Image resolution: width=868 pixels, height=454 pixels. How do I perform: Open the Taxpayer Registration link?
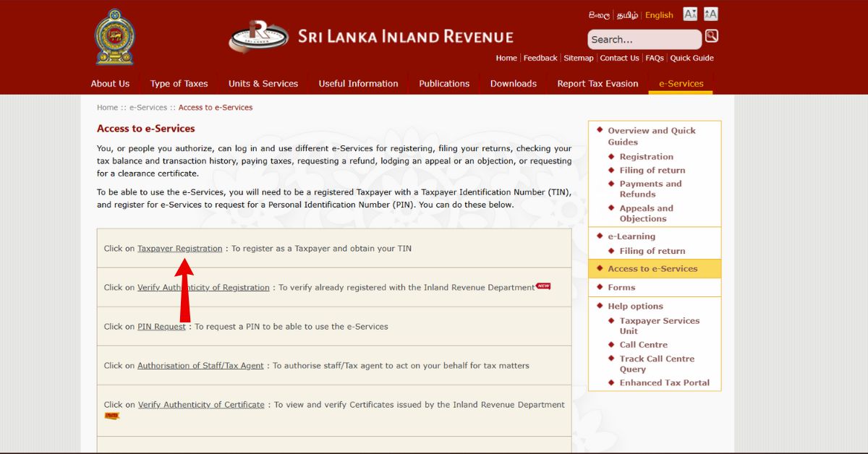click(x=179, y=248)
